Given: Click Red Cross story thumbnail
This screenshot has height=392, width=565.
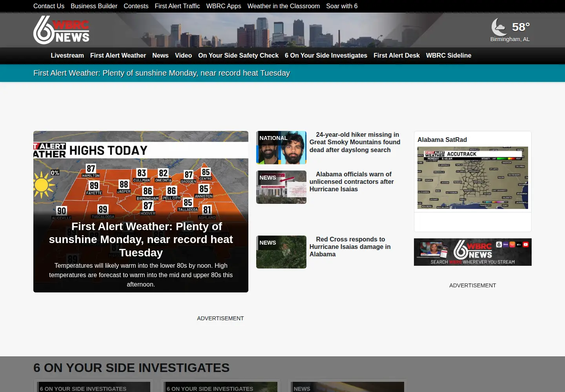Looking at the screenshot, I should coord(281,252).
